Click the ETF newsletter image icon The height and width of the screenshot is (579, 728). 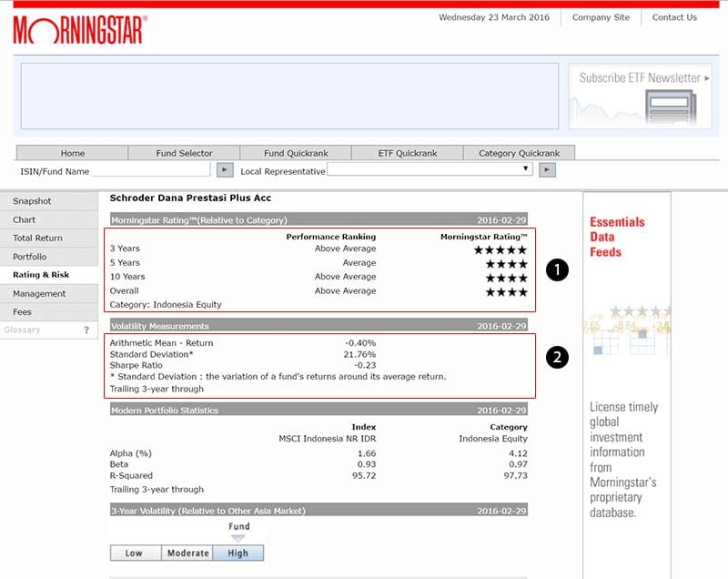[x=668, y=107]
